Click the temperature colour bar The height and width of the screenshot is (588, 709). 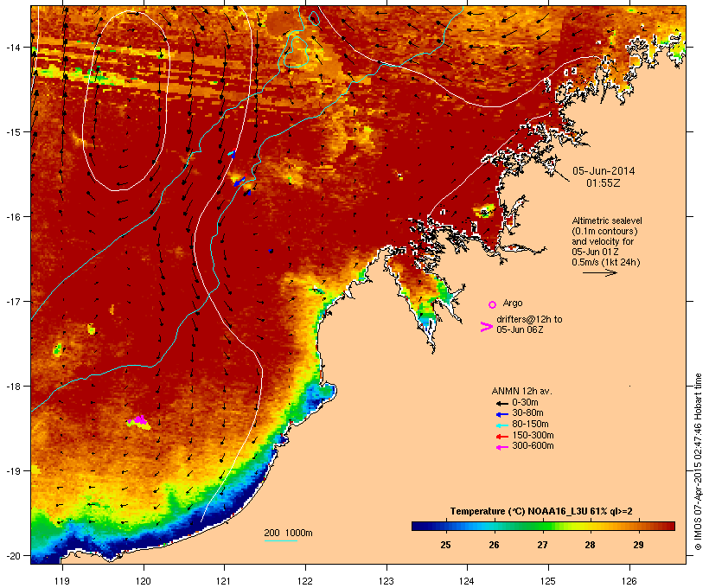tap(543, 526)
